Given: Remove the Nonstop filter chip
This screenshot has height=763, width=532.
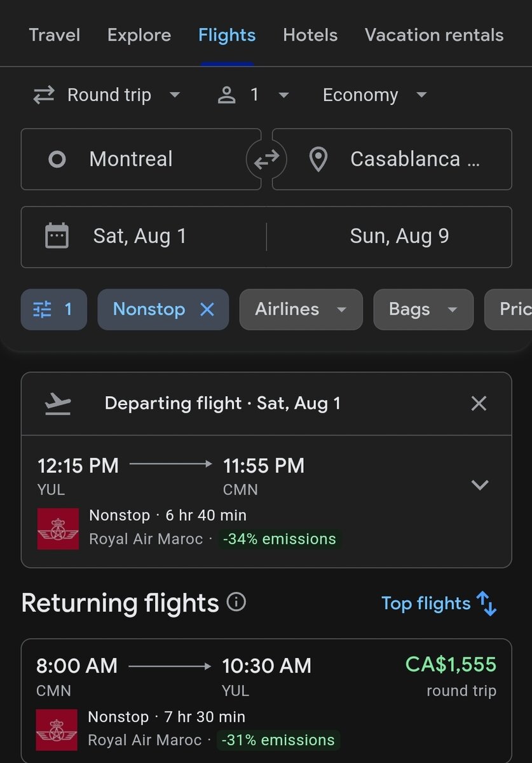Looking at the screenshot, I should [x=207, y=310].
